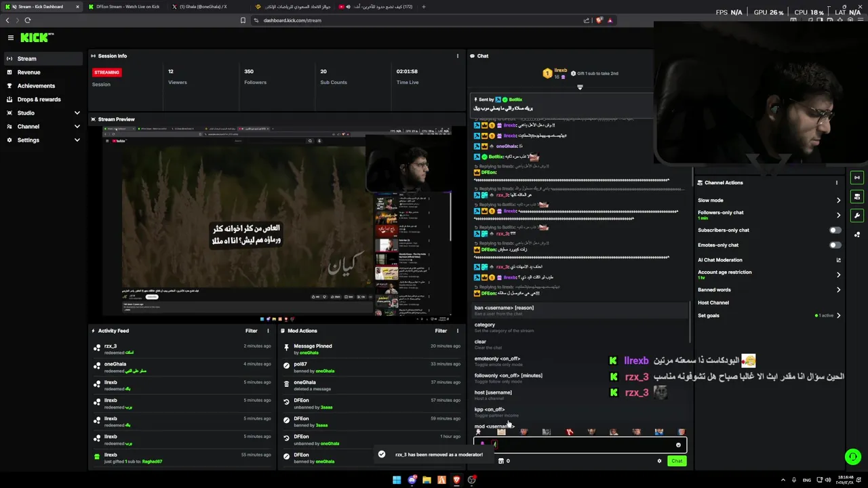868x488 pixels.
Task: Click the shop icon below chat input
Action: tap(501, 461)
